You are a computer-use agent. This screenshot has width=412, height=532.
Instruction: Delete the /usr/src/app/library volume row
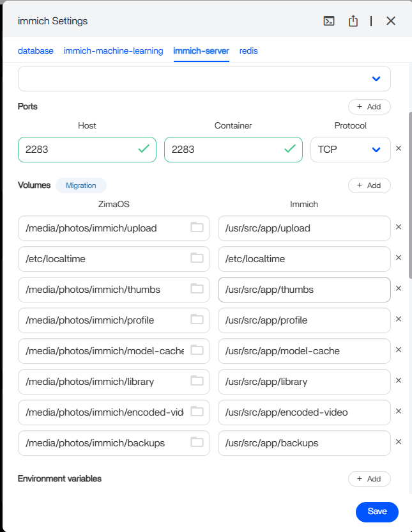[x=399, y=380]
